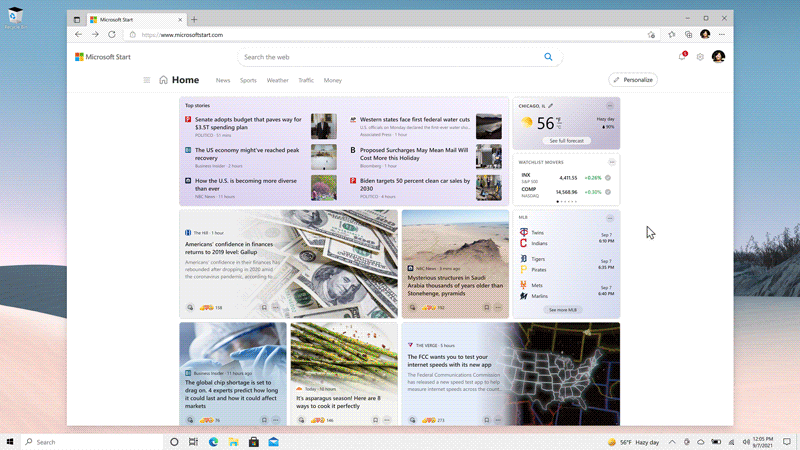Add this page to favorites star
Image resolution: width=800 pixels, height=450 pixels.
click(x=652, y=35)
